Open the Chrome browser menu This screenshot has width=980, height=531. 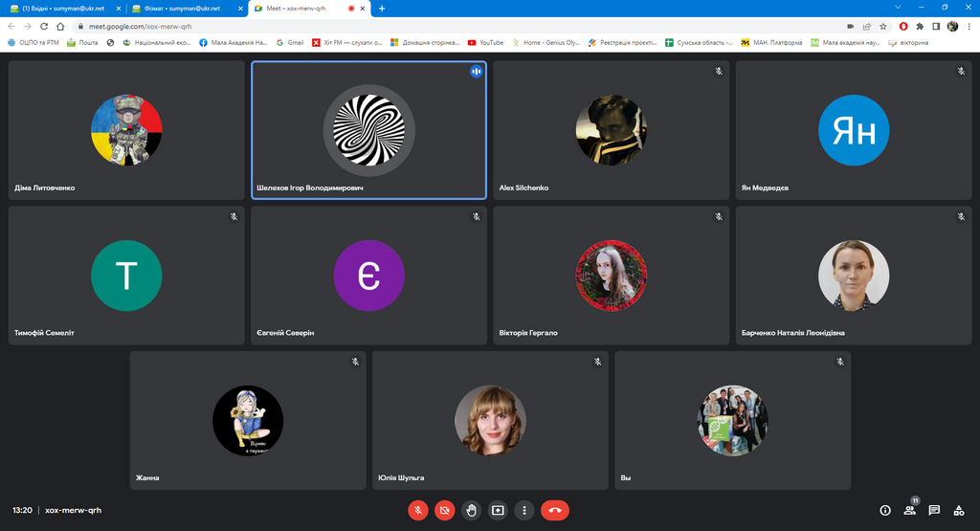pyautogui.click(x=969, y=27)
